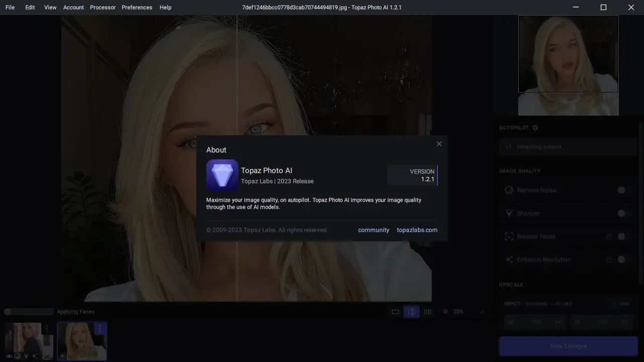The image size is (644, 362).
Task: Click the Recover Faces face icon
Action: (x=509, y=236)
